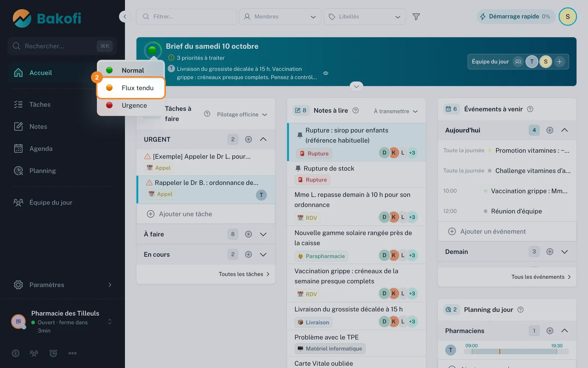Click the Démarrage rapide progress indicator

coord(516,17)
